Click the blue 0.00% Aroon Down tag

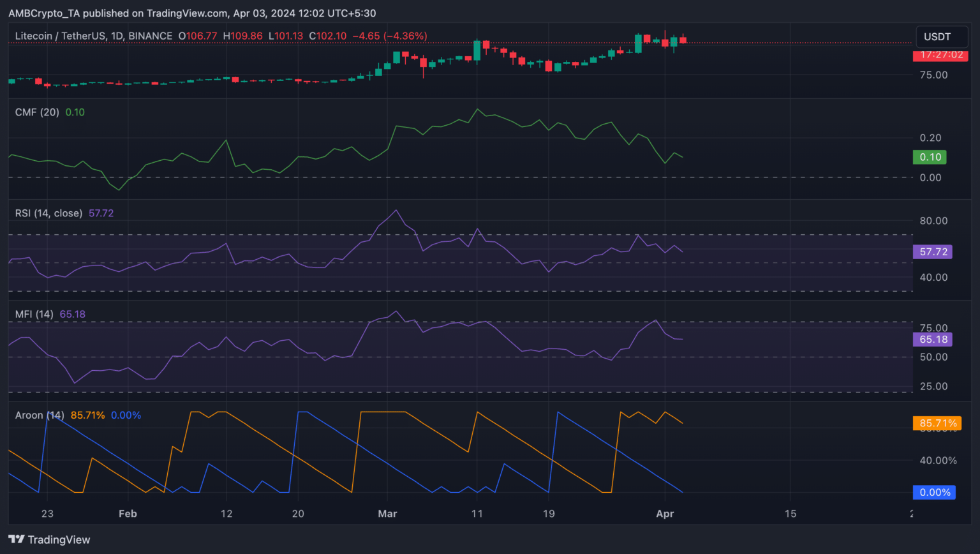pos(934,493)
